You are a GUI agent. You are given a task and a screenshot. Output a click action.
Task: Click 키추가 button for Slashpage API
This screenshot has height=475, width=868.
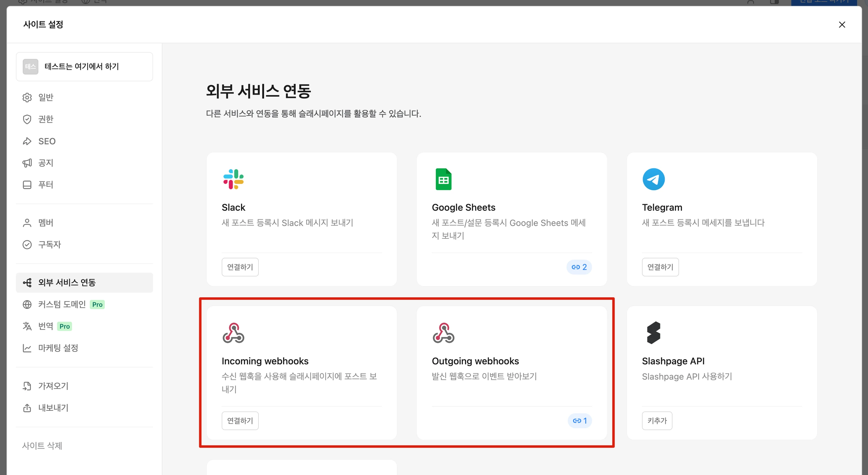coord(657,421)
